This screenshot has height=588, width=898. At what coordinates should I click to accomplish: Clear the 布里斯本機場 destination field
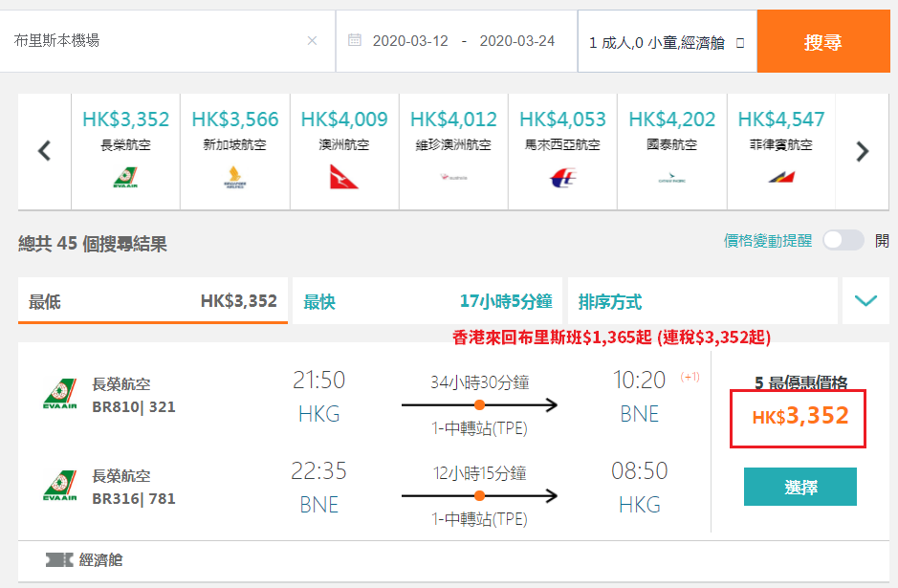coord(312,41)
